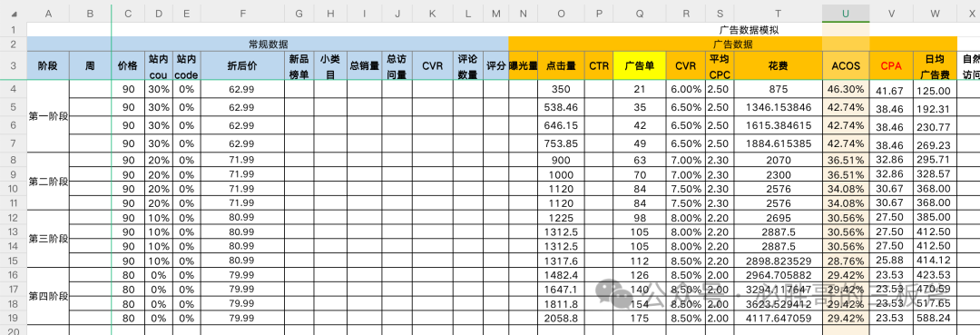Select cell with value 4117.647059

[x=779, y=317]
